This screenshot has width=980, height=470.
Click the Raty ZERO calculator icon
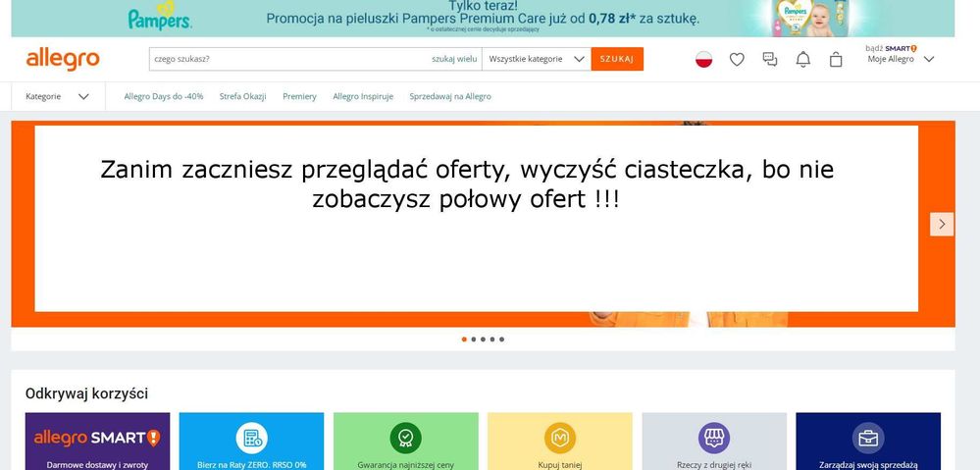(x=252, y=438)
